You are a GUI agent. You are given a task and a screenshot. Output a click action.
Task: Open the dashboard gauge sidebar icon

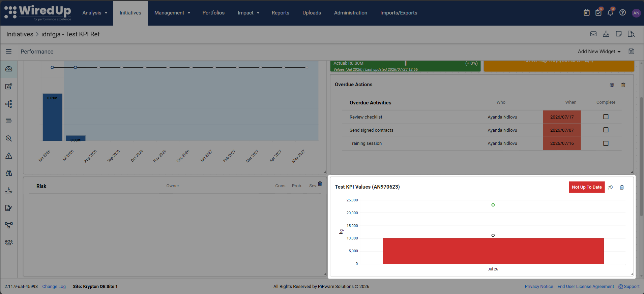pyautogui.click(x=9, y=69)
